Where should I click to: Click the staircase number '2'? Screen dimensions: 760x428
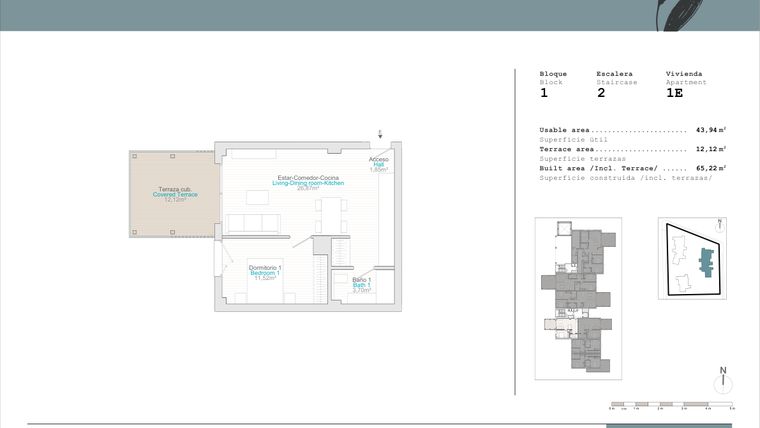[x=601, y=93]
